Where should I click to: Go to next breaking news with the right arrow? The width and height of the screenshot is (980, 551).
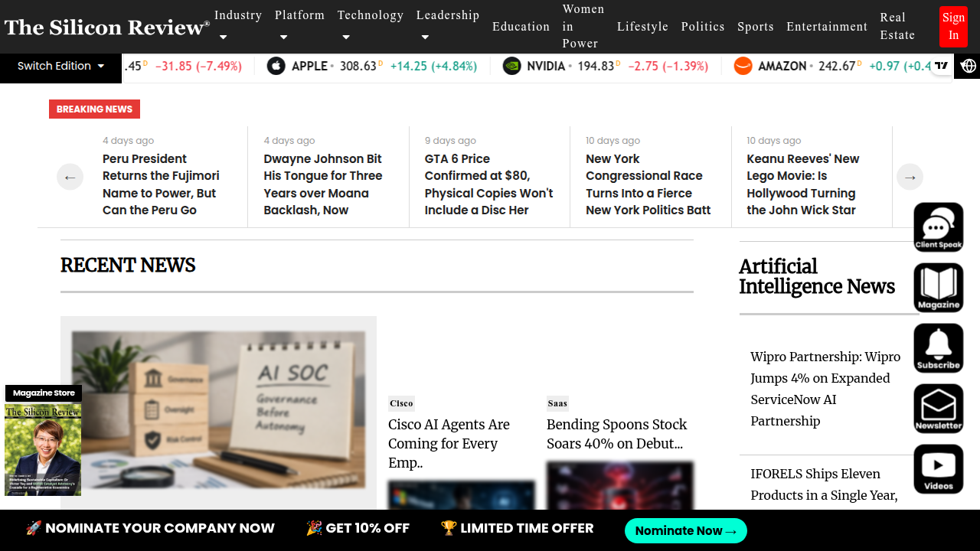[910, 177]
